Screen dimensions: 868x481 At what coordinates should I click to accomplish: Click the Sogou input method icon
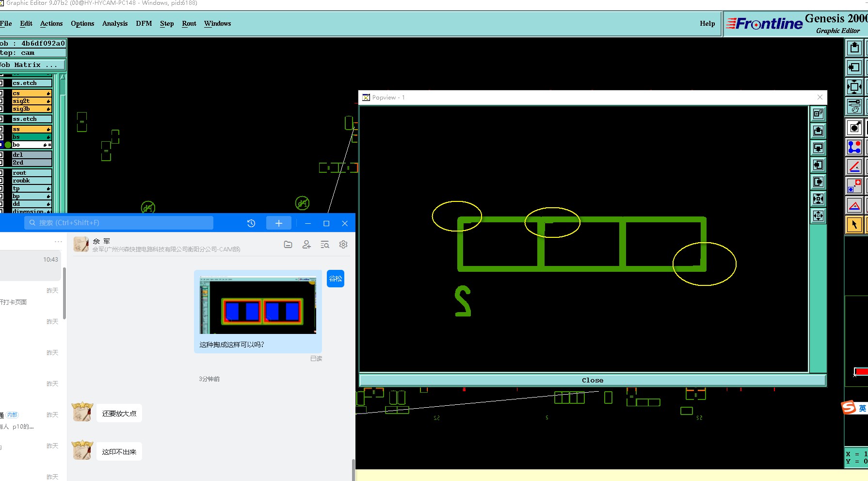click(849, 407)
